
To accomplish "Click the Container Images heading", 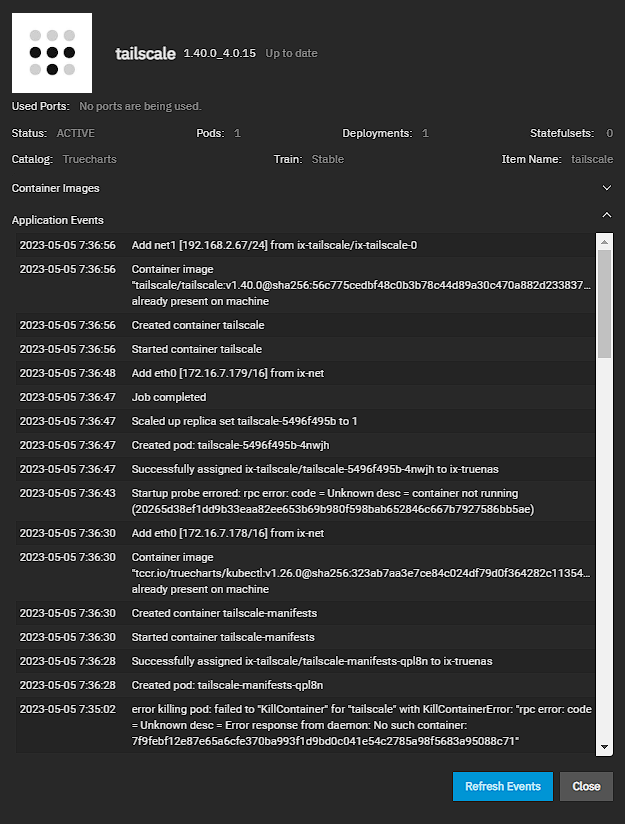I will pyautogui.click(x=56, y=188).
